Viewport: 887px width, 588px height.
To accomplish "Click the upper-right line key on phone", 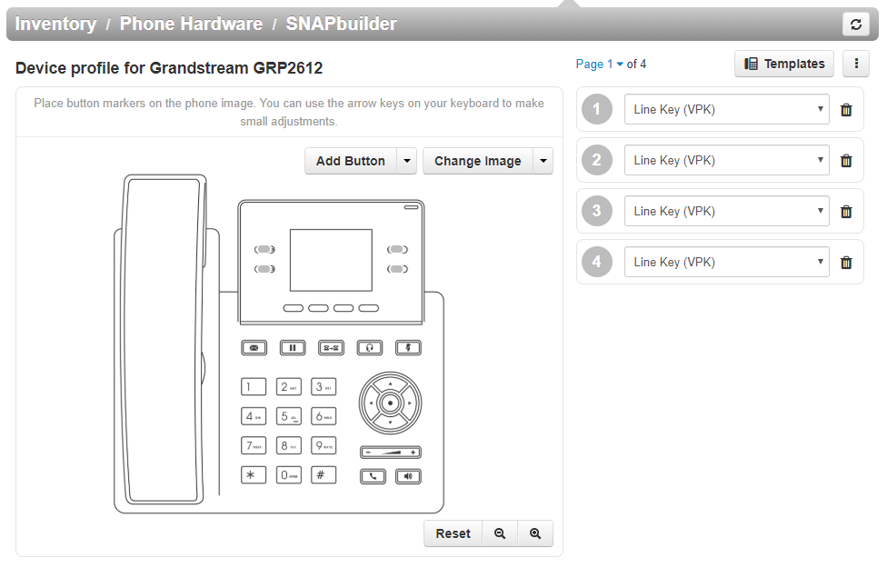I will tap(397, 250).
